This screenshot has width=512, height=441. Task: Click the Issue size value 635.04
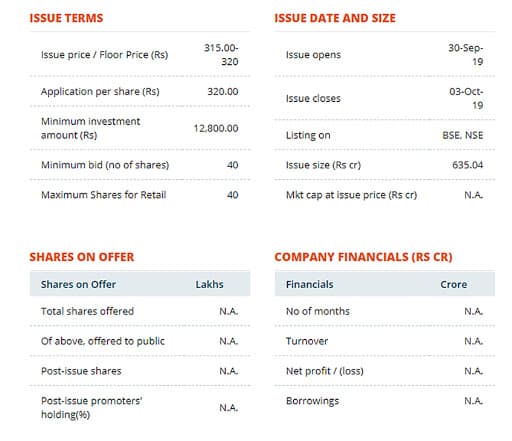tap(468, 165)
